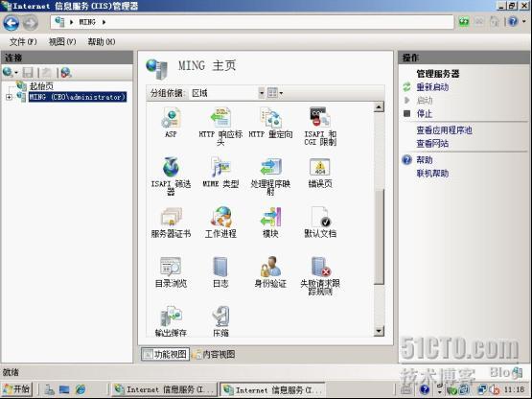Click 停止 in the actions pane
This screenshot has height=399, width=532.
(x=424, y=113)
